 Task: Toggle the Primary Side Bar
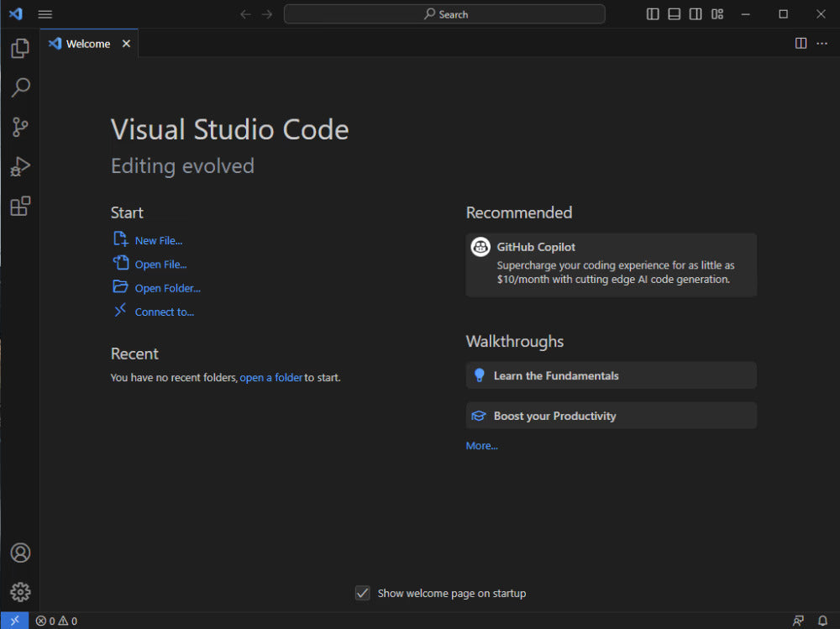pyautogui.click(x=653, y=13)
